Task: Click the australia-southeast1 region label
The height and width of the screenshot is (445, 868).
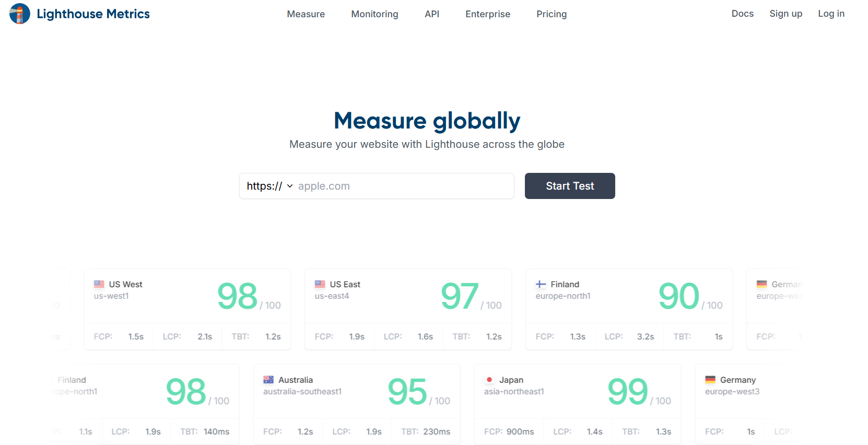Action: 302,392
